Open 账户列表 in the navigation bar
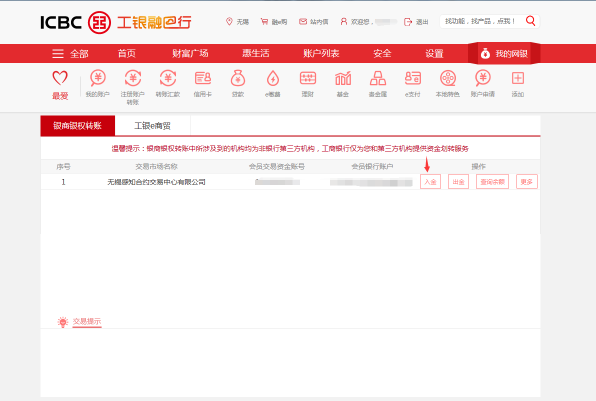Screen dimensions: 596x401 (x=321, y=54)
